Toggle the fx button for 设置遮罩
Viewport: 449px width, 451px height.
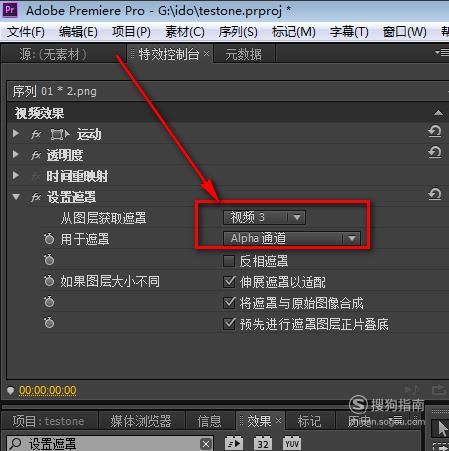pyautogui.click(x=36, y=197)
